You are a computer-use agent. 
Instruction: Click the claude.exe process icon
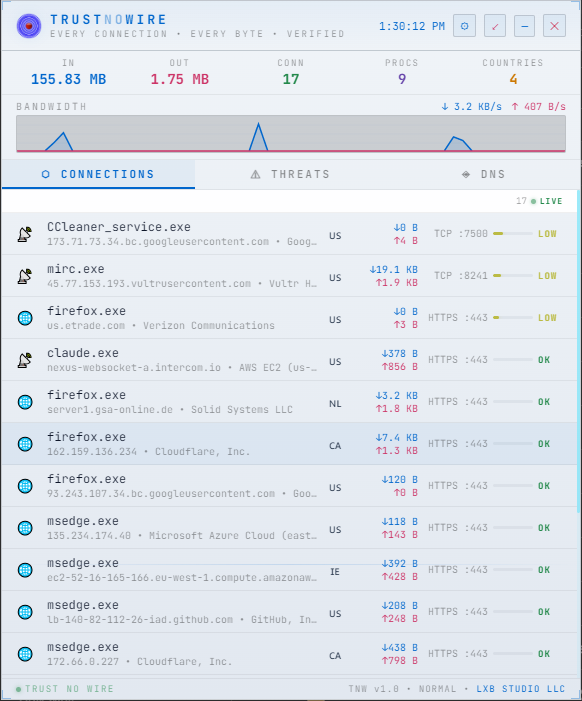(25, 360)
